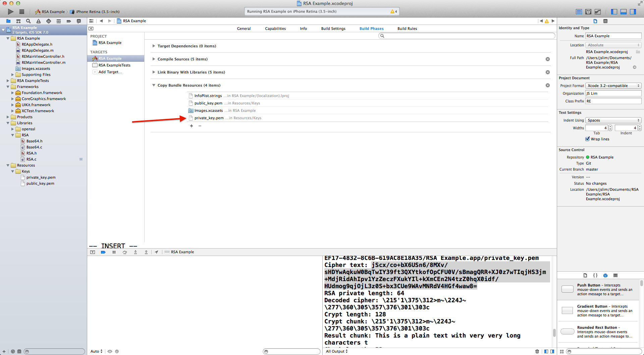
Task: Click the Build Phases search field
Action: [467, 36]
